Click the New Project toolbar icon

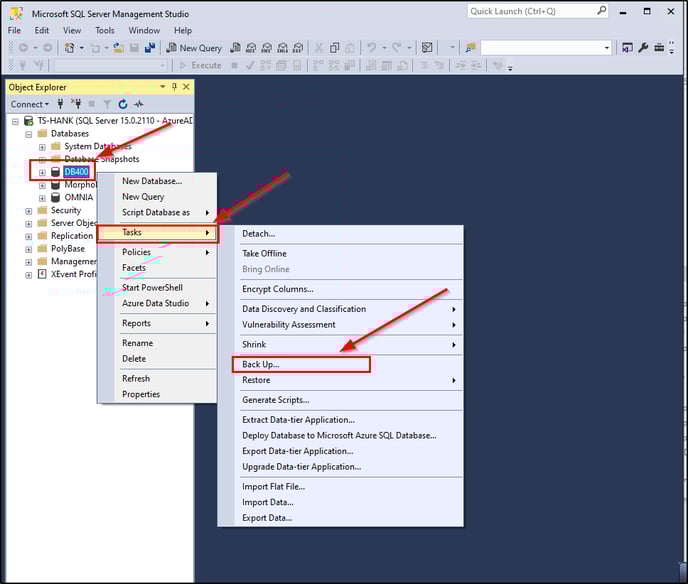tap(69, 48)
